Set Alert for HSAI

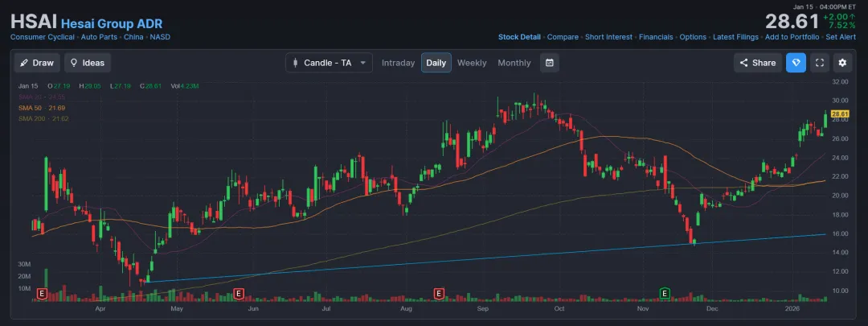[x=841, y=37]
